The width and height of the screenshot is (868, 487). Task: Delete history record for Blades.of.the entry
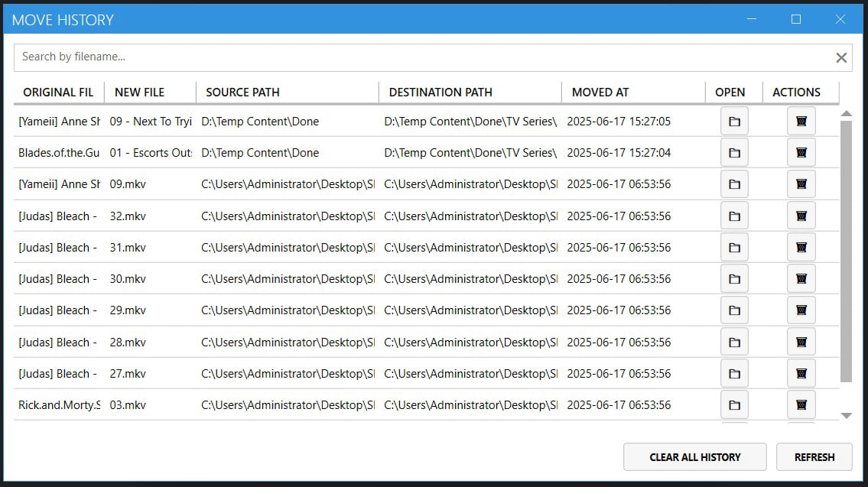[801, 152]
